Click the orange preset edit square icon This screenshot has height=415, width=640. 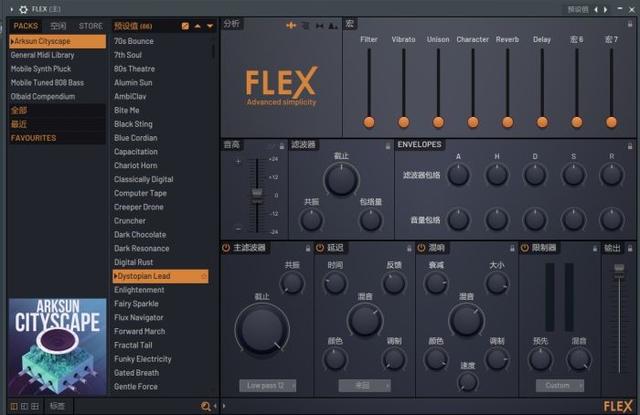click(x=185, y=26)
